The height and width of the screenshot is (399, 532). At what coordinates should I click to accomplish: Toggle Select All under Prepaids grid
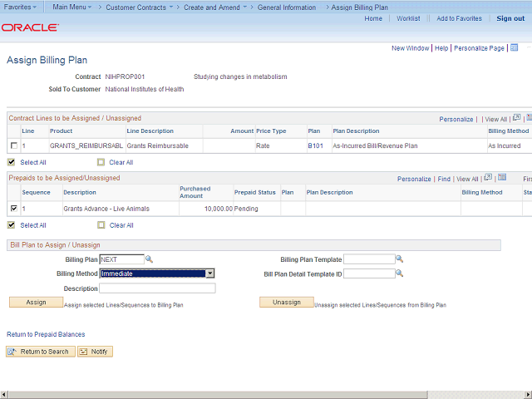pos(12,225)
